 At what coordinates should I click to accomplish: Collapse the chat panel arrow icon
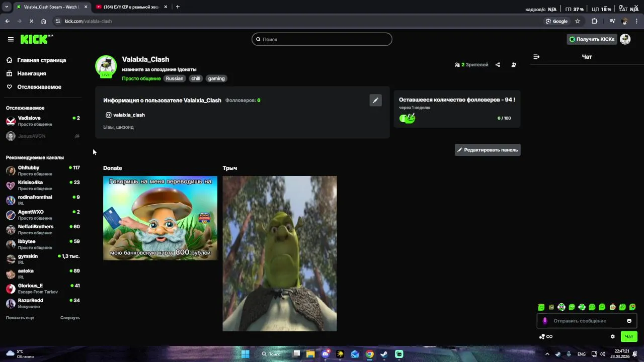click(x=536, y=57)
